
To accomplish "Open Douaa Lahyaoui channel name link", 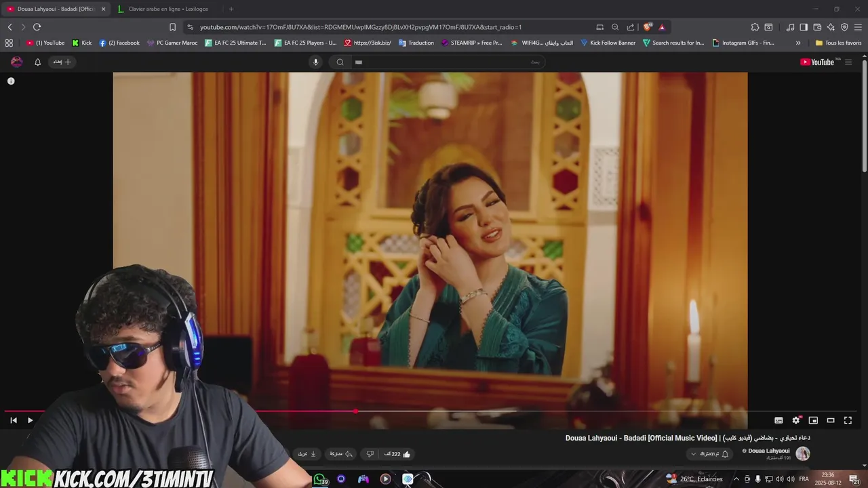I will pos(768,451).
